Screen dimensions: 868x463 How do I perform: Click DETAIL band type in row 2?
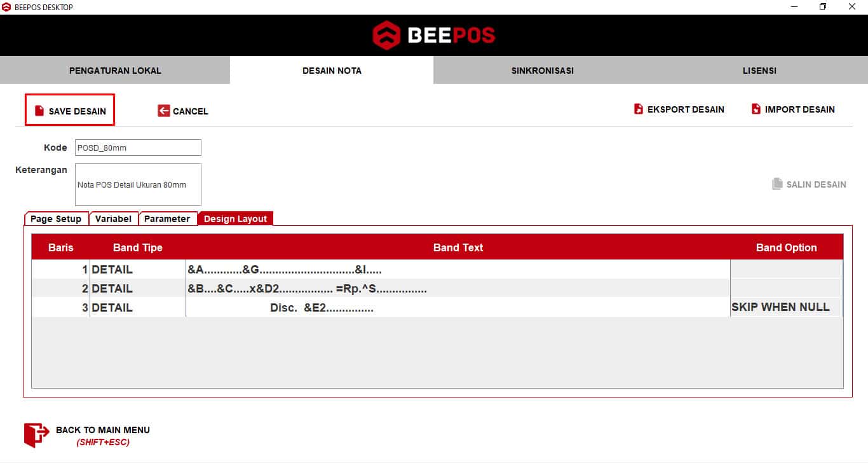pyautogui.click(x=138, y=289)
